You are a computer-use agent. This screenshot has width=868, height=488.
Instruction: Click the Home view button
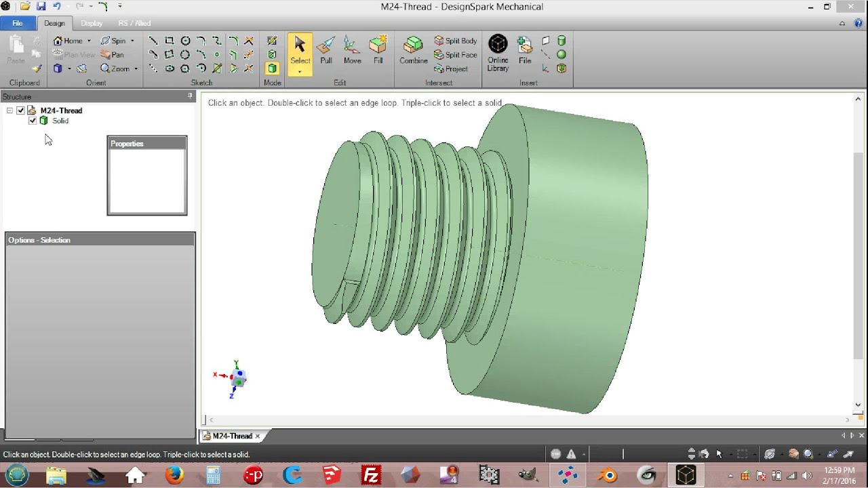point(68,41)
